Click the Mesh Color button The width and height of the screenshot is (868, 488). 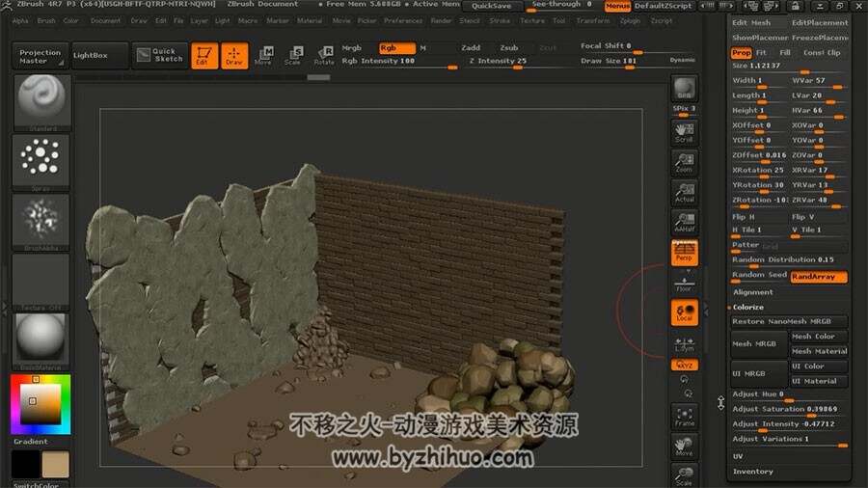coord(819,337)
